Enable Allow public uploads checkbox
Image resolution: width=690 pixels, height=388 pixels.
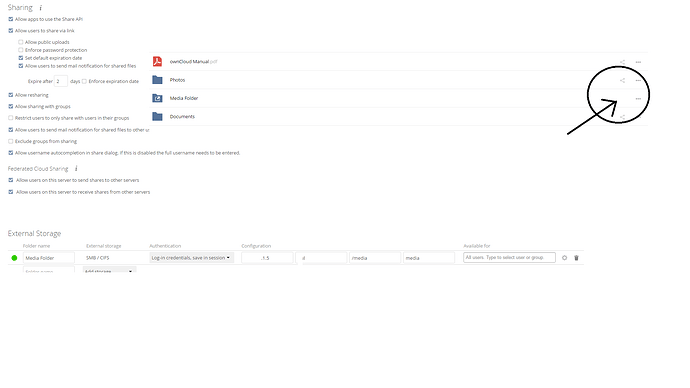[21, 42]
